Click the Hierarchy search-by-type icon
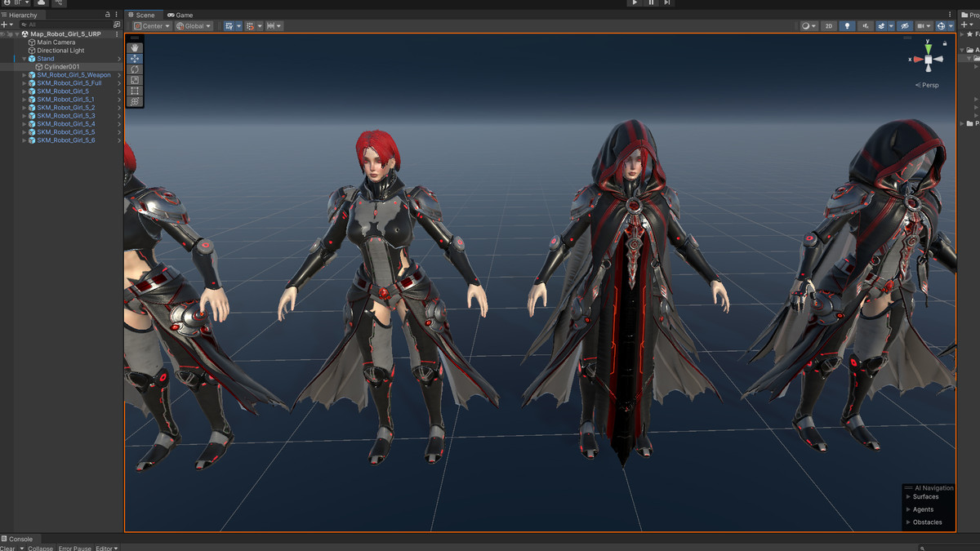 (117, 24)
